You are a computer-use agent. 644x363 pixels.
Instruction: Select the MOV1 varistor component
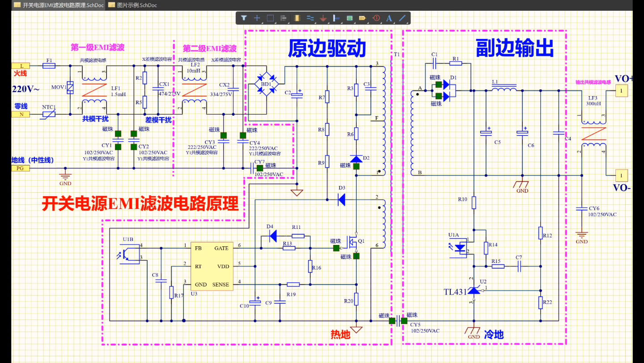(x=70, y=89)
